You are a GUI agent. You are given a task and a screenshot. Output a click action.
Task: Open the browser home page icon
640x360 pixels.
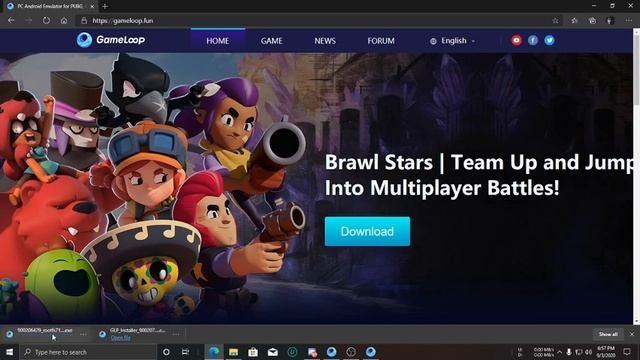click(x=64, y=20)
